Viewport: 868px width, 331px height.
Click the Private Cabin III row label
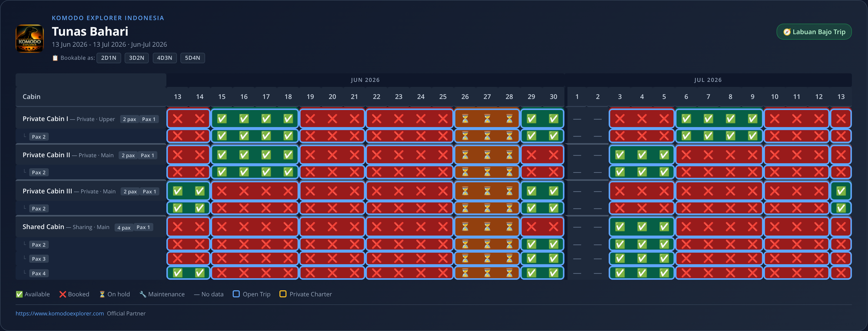pos(47,191)
